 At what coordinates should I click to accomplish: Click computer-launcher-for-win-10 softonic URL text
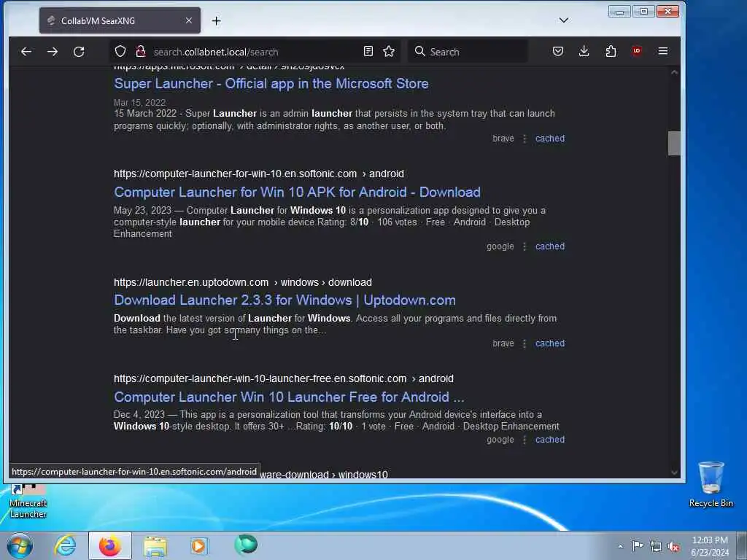click(236, 174)
